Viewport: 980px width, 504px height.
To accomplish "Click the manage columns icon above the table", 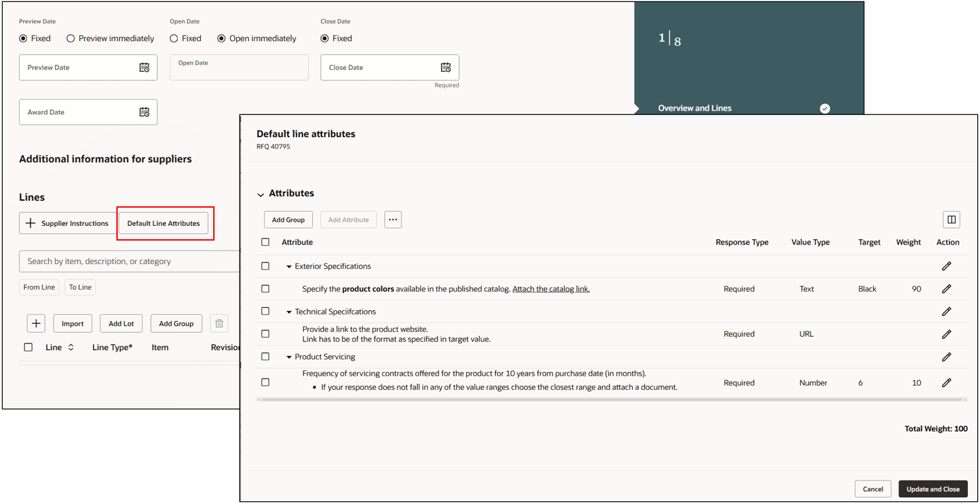I will pos(951,219).
